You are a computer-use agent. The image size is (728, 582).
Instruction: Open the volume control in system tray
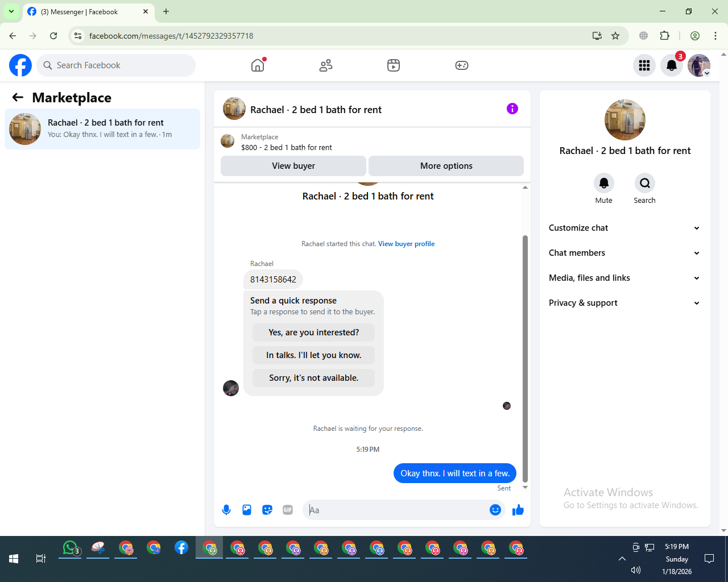tap(636, 570)
